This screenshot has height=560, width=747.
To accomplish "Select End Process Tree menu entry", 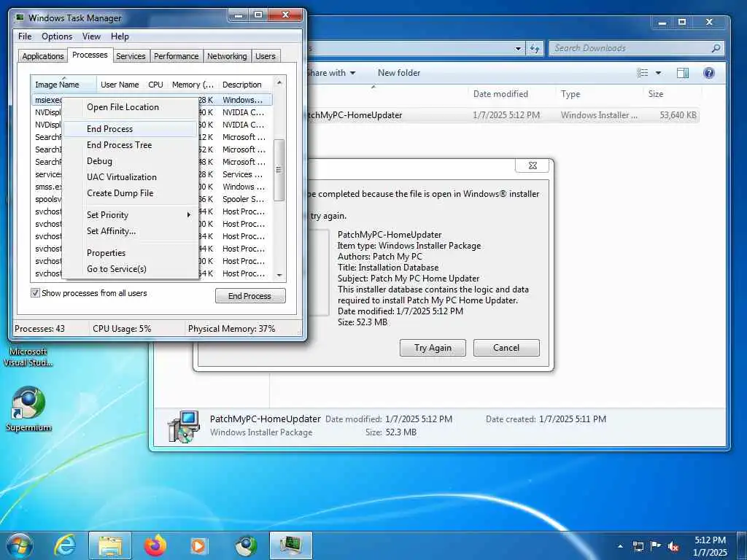I will coord(130,145).
